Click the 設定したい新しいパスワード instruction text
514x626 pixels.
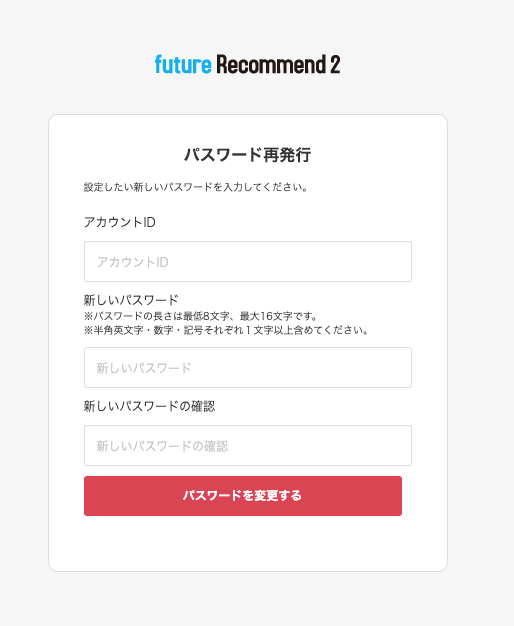pos(196,187)
